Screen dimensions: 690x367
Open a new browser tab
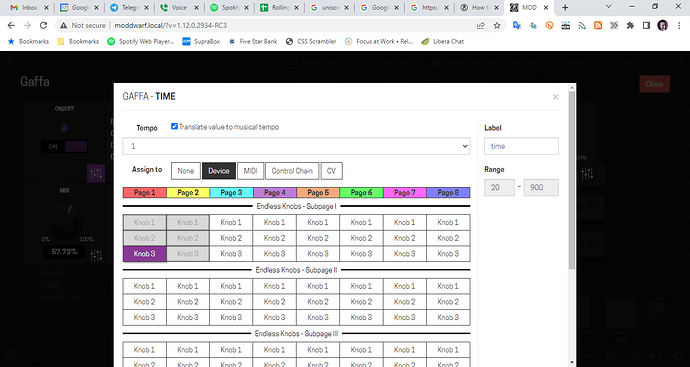565,7
